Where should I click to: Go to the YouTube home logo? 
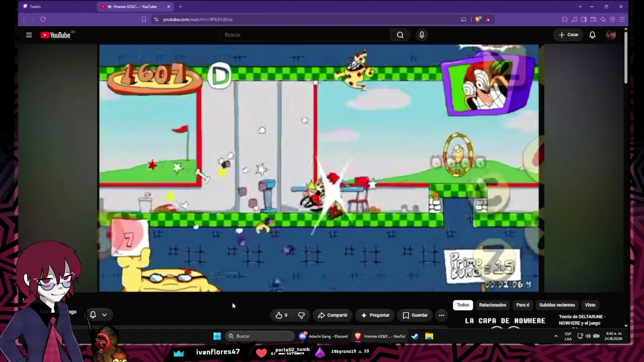[x=55, y=35]
